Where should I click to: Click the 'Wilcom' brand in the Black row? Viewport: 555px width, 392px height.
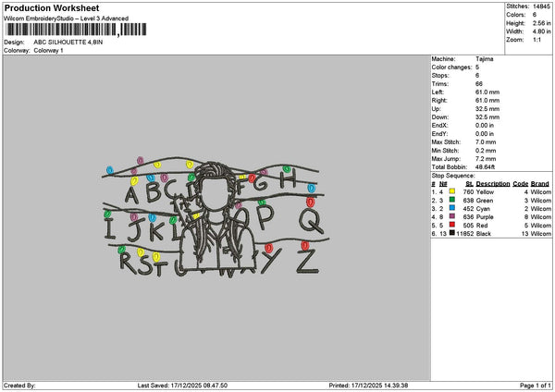tap(541, 234)
